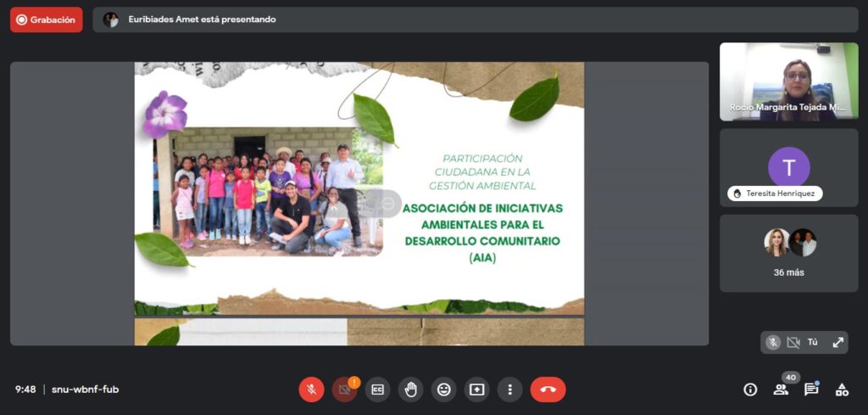Toggle closed captions (CC)
868x415 pixels.
[377, 390]
